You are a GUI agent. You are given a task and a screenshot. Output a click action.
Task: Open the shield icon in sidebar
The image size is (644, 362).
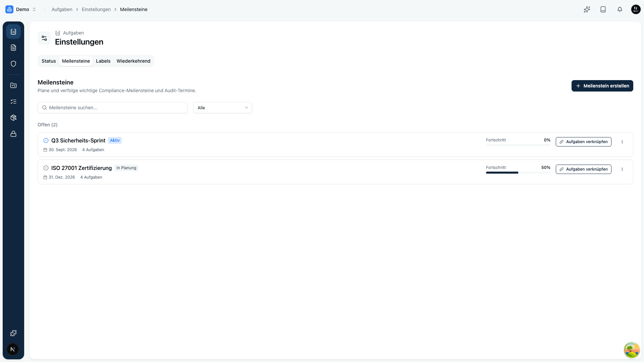[x=13, y=64]
